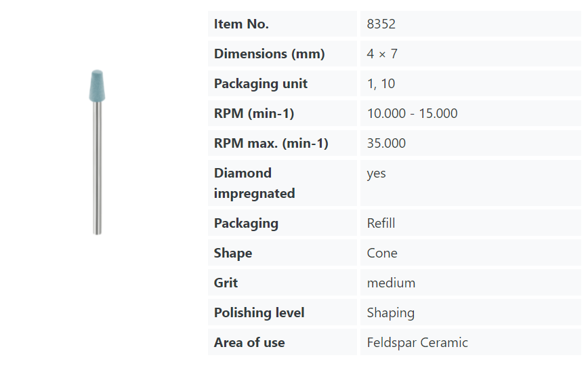
Task: Click the "medium" grit value
Action: (x=391, y=283)
